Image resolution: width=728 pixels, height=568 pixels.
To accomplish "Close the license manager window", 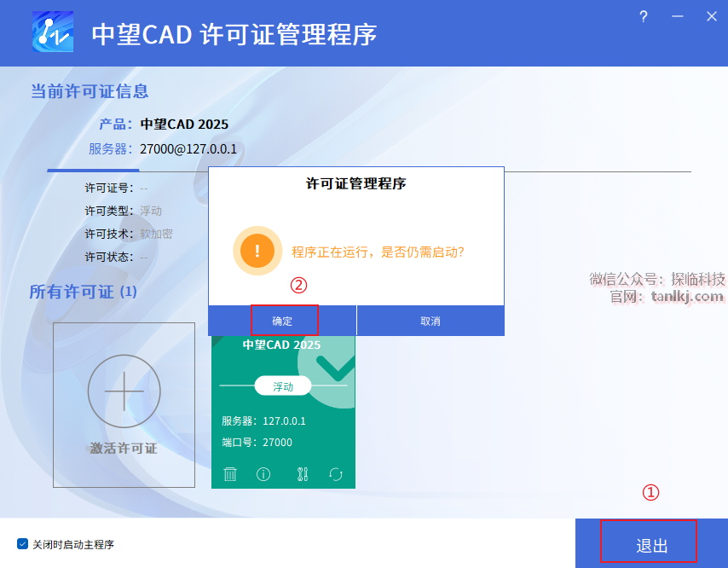I will (711, 17).
